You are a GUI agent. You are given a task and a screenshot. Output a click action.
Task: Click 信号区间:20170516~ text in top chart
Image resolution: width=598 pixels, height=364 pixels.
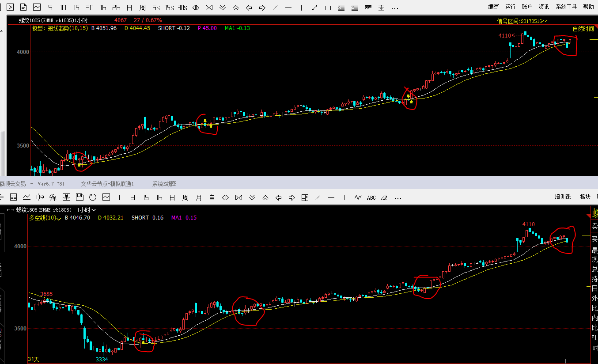[x=522, y=21]
